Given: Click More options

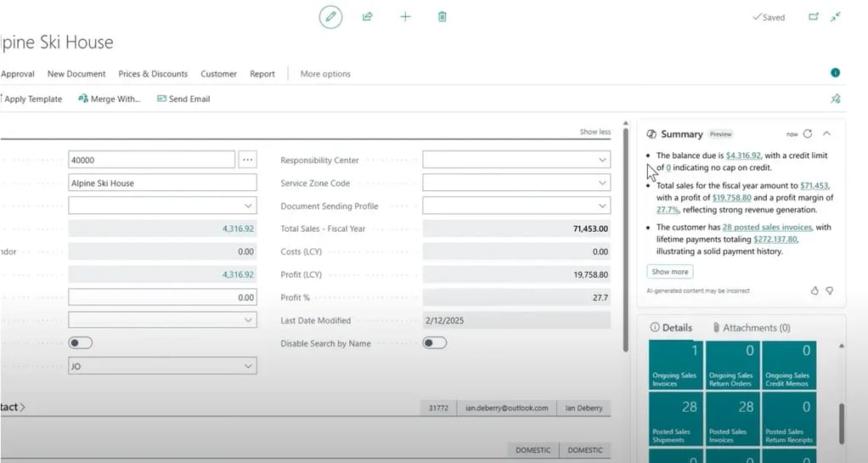Looking at the screenshot, I should pyautogui.click(x=325, y=74).
